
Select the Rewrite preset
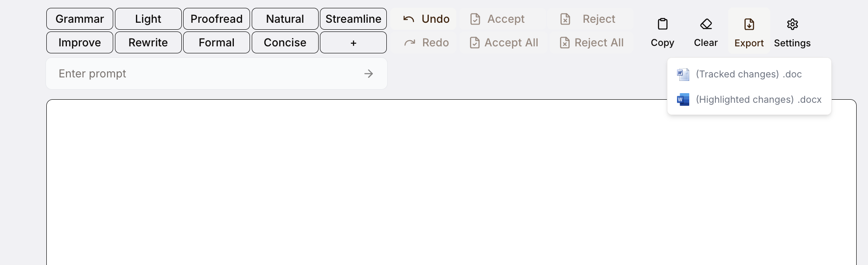[x=148, y=42]
